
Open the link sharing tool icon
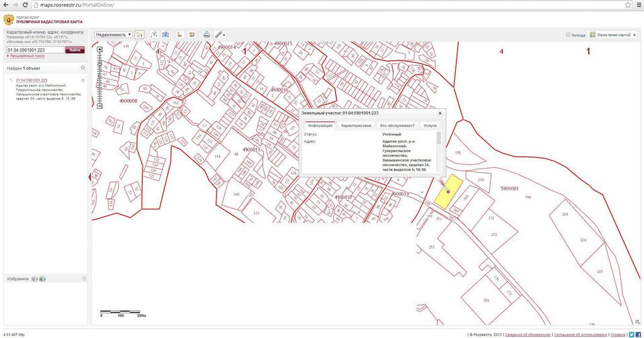coord(218,35)
